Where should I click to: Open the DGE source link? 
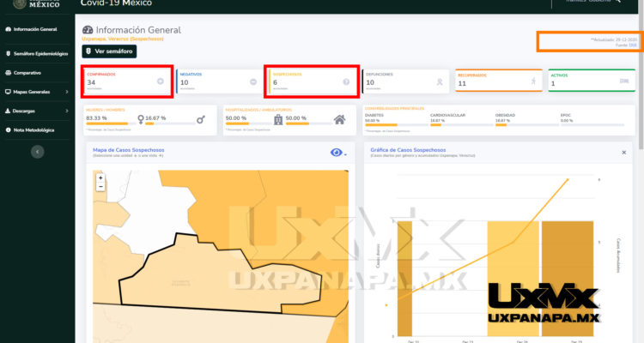(x=633, y=45)
